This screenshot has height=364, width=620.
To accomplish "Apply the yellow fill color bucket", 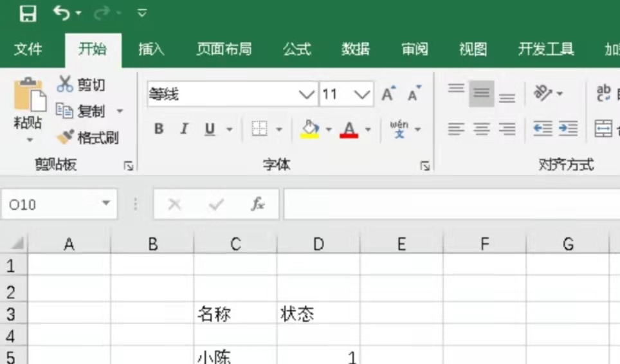I will click(311, 129).
